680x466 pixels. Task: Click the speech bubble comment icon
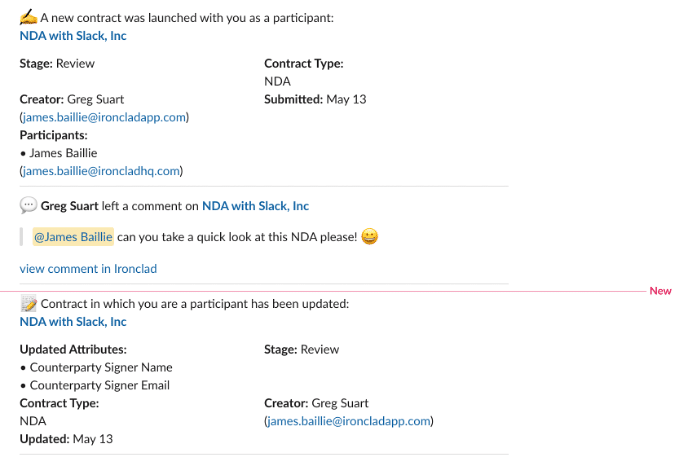point(28,205)
